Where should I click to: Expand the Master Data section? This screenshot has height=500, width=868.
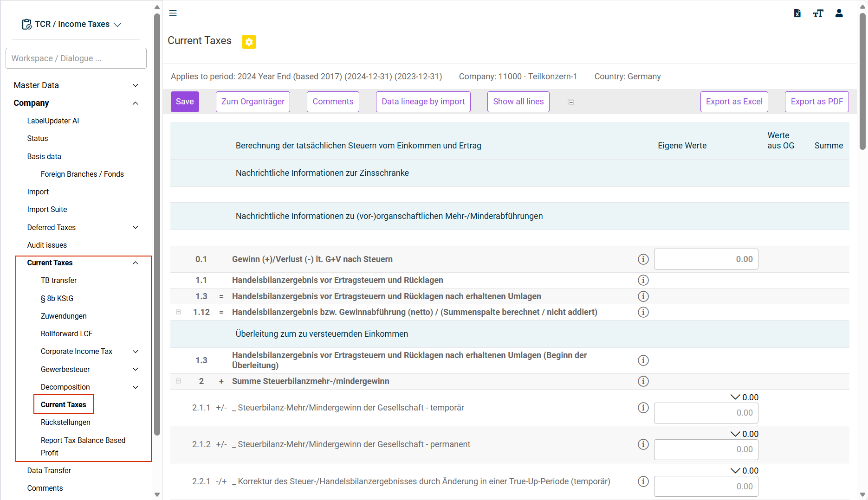pyautogui.click(x=136, y=85)
